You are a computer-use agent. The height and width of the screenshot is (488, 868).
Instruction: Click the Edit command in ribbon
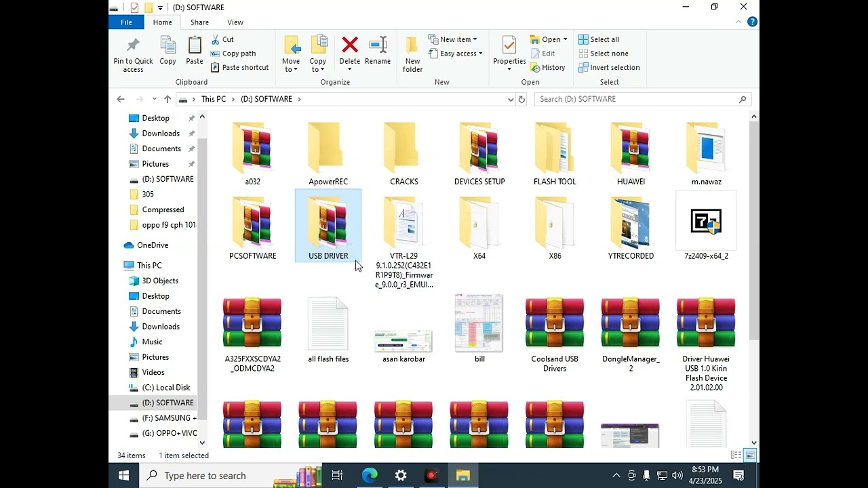[x=542, y=54]
